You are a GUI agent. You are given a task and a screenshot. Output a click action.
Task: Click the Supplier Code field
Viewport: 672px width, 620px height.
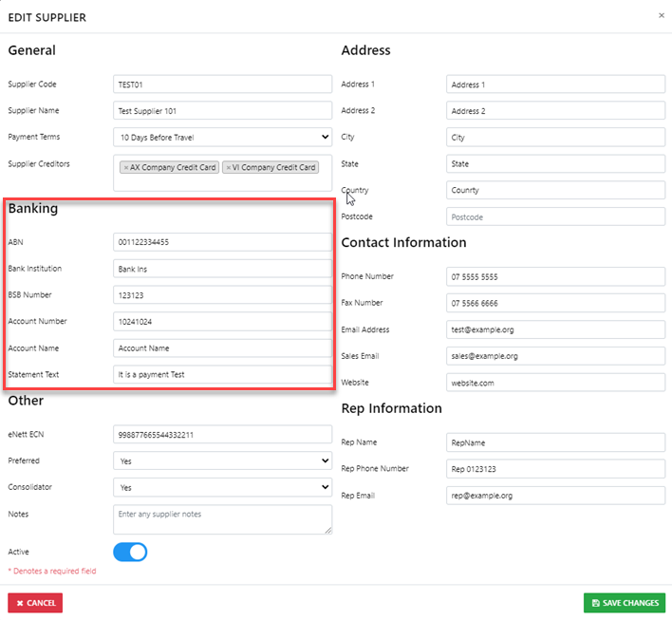tap(222, 85)
